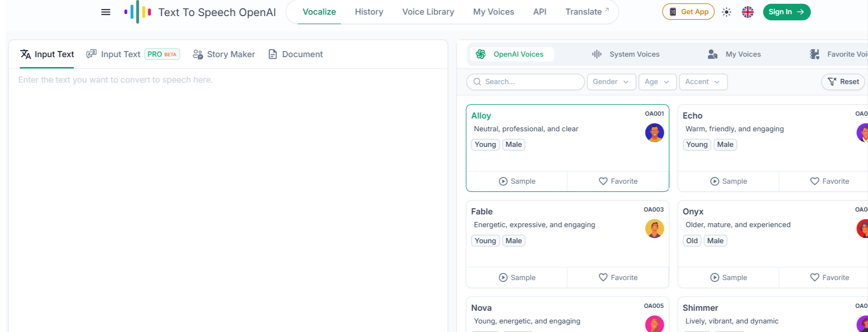Play the Fable voice Sample

pyautogui.click(x=517, y=278)
